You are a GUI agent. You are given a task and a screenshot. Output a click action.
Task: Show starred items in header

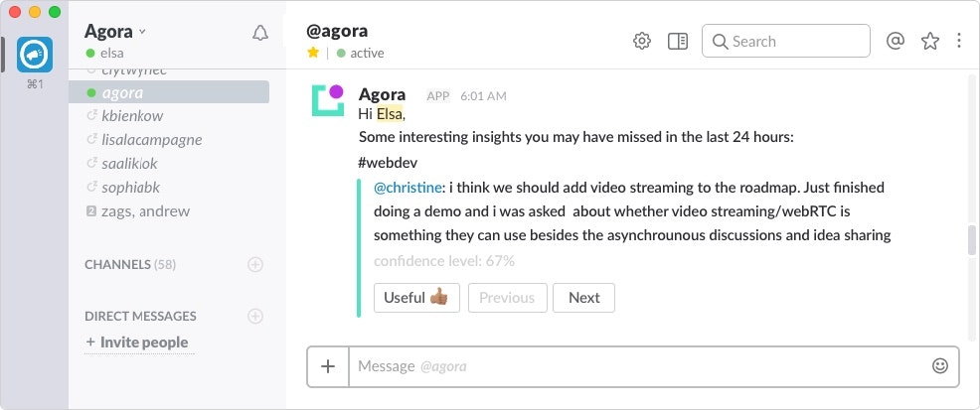[x=930, y=41]
